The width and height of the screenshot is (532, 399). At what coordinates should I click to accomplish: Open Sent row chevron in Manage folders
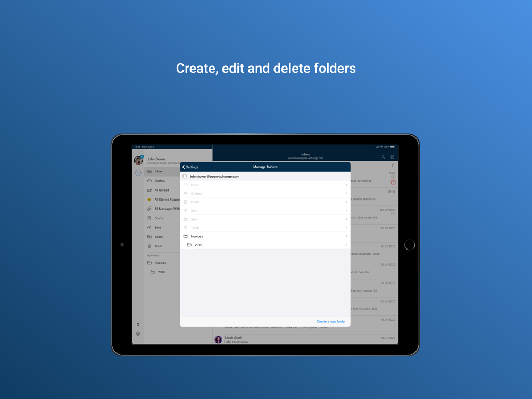point(346,210)
